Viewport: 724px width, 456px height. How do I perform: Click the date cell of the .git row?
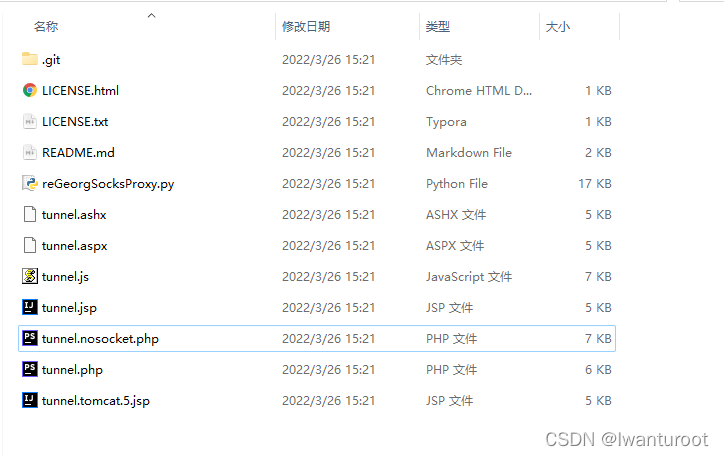pos(328,60)
